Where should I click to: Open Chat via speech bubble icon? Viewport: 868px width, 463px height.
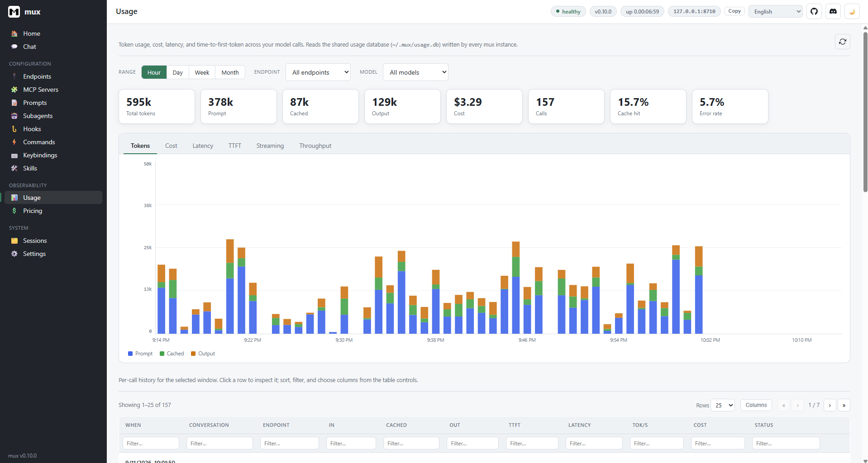click(x=14, y=47)
